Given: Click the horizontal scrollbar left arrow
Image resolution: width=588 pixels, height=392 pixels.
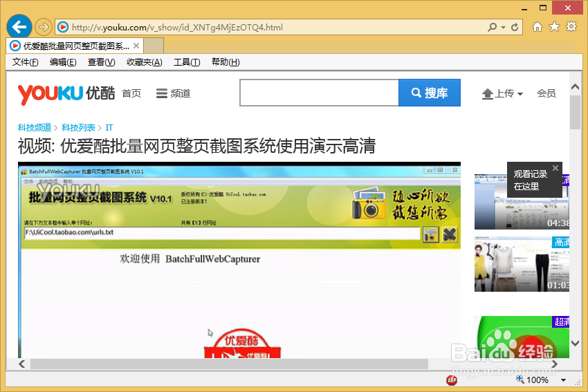Looking at the screenshot, I should click(x=22, y=364).
